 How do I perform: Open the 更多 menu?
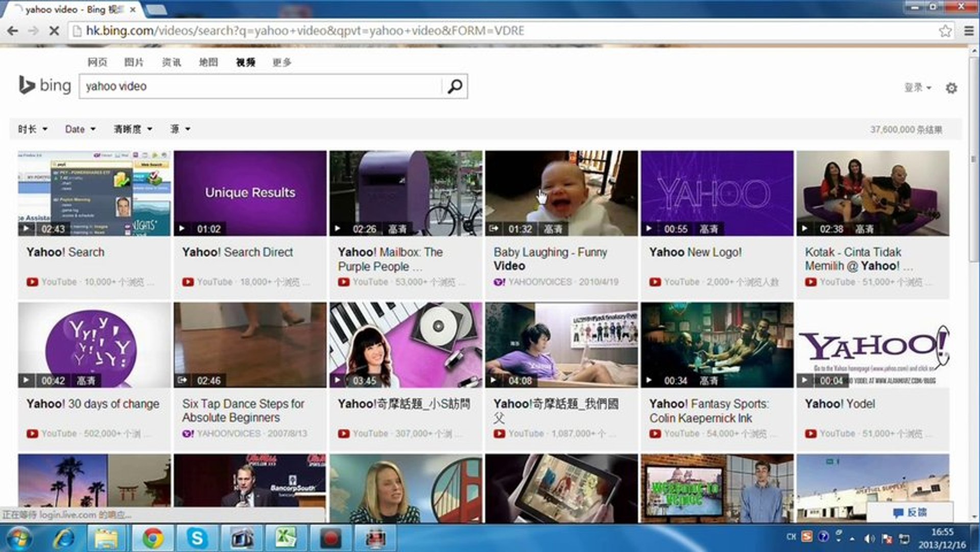pos(281,62)
